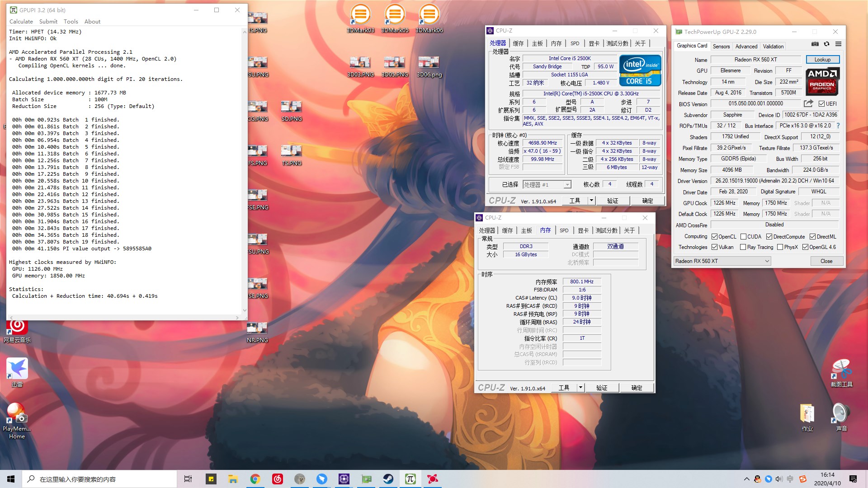The width and height of the screenshot is (868, 488).
Task: Click the Bus Interface question mark in GPU-Z
Action: 838,126
